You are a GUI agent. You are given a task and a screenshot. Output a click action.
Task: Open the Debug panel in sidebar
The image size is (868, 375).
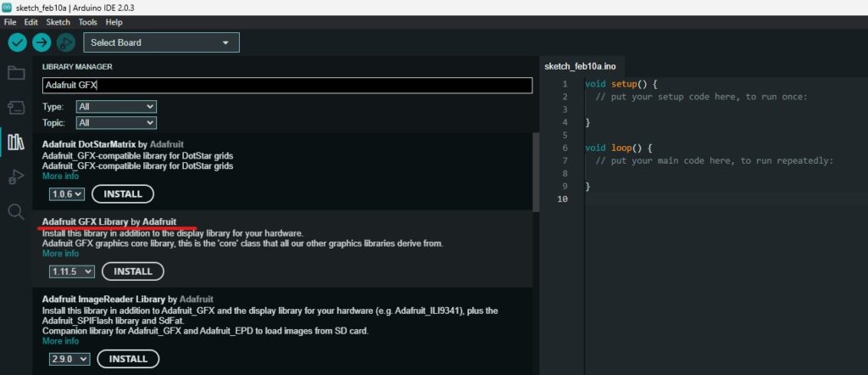(x=16, y=177)
